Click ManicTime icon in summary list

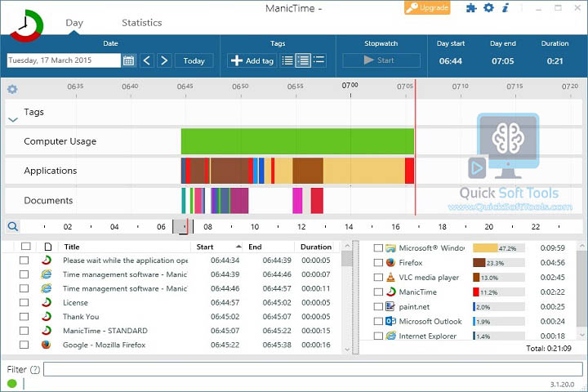coord(390,292)
